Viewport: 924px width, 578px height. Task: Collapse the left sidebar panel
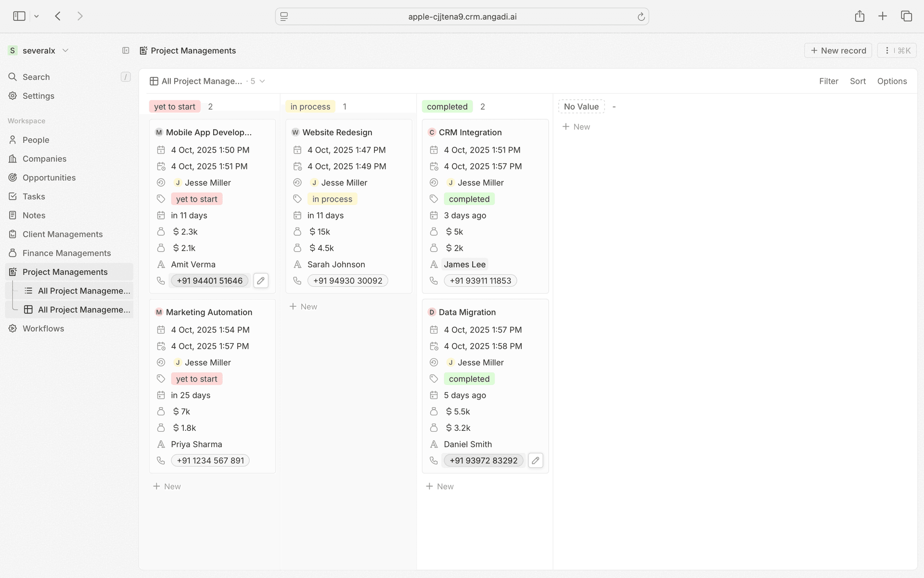tap(126, 51)
